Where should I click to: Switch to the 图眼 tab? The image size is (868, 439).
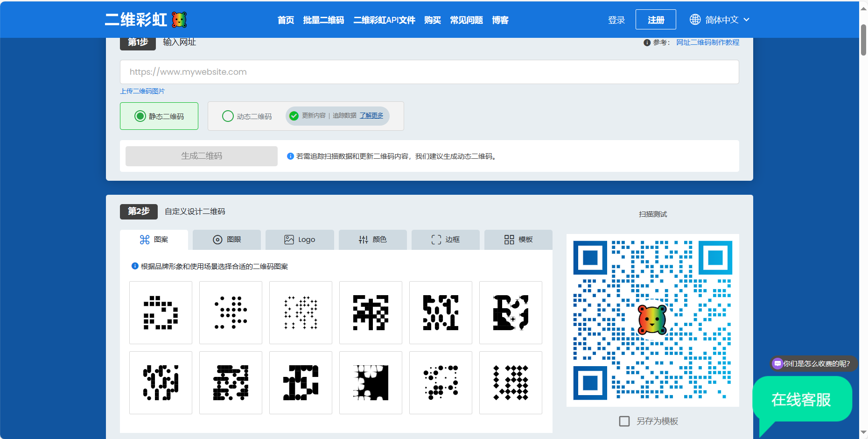pos(227,240)
